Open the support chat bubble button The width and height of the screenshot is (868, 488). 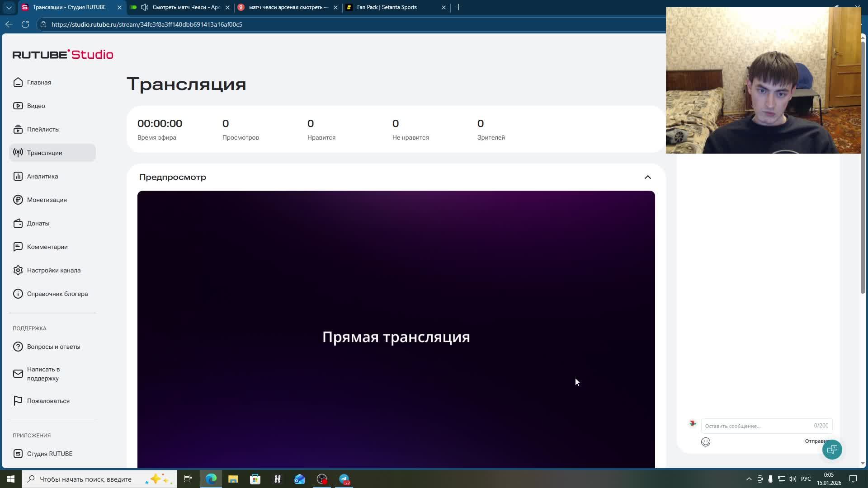pos(832,449)
